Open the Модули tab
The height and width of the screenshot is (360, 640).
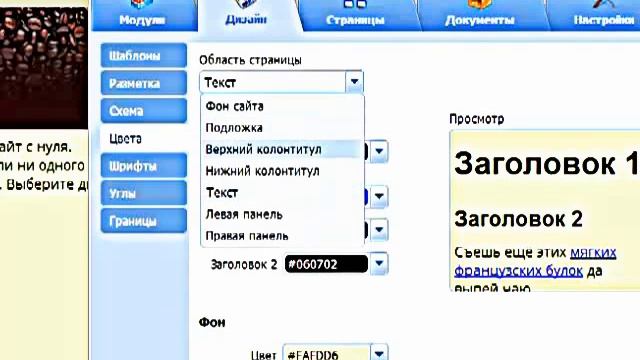tap(144, 16)
